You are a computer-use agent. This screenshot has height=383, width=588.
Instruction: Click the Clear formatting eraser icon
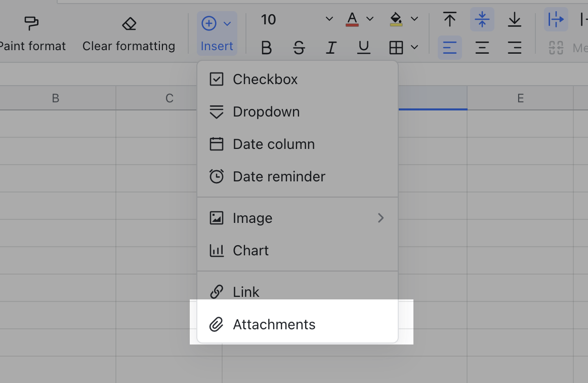click(129, 24)
